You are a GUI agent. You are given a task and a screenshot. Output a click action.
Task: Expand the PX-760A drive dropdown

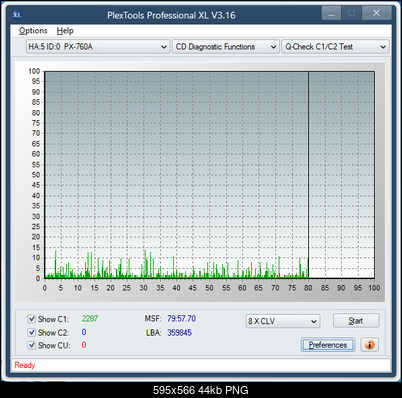click(98, 47)
